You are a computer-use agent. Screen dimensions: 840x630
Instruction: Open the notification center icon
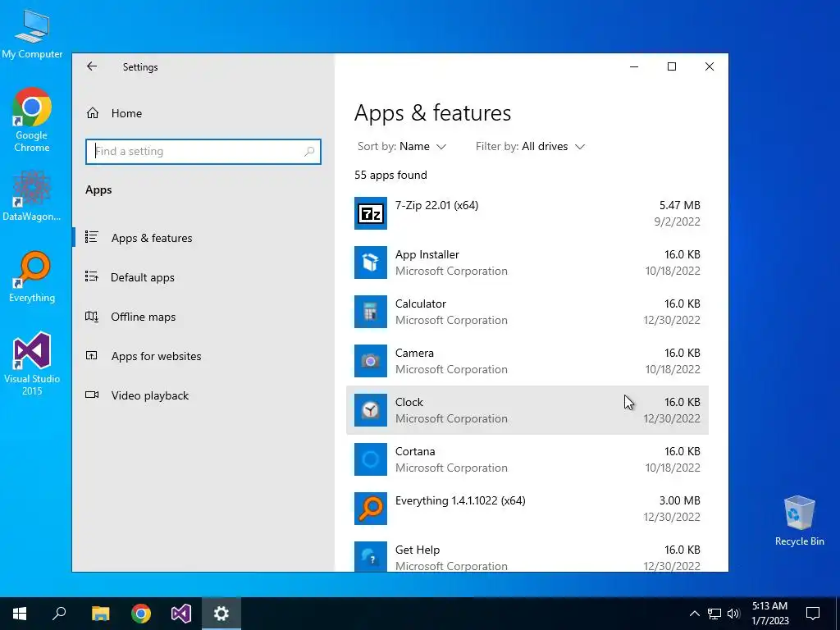tap(813, 614)
